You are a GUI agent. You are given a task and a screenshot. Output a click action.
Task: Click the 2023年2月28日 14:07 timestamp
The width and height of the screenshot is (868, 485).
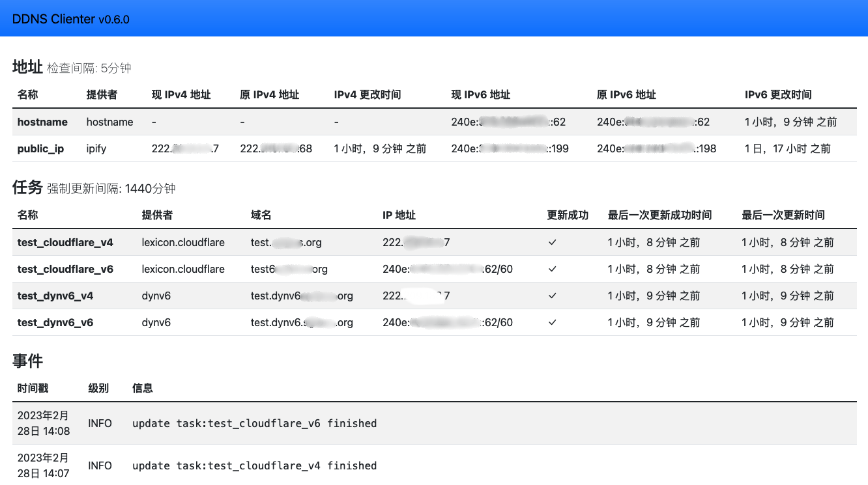pyautogui.click(x=44, y=465)
